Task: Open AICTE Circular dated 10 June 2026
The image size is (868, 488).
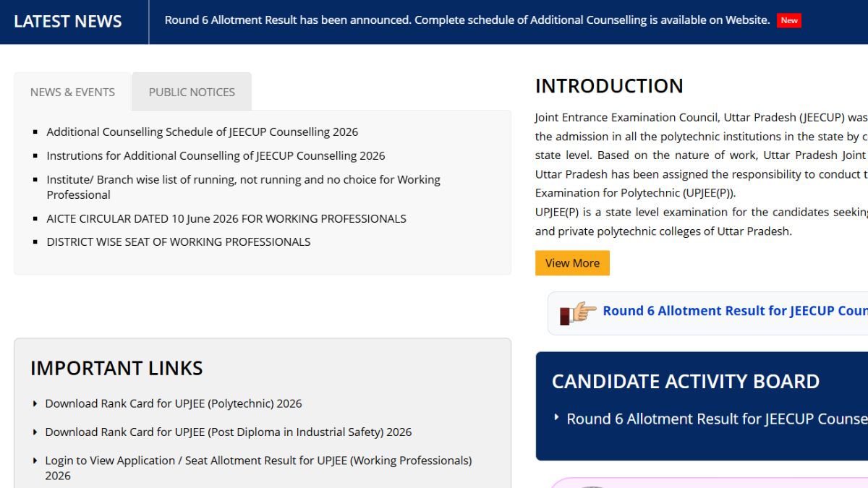Action: click(226, 218)
